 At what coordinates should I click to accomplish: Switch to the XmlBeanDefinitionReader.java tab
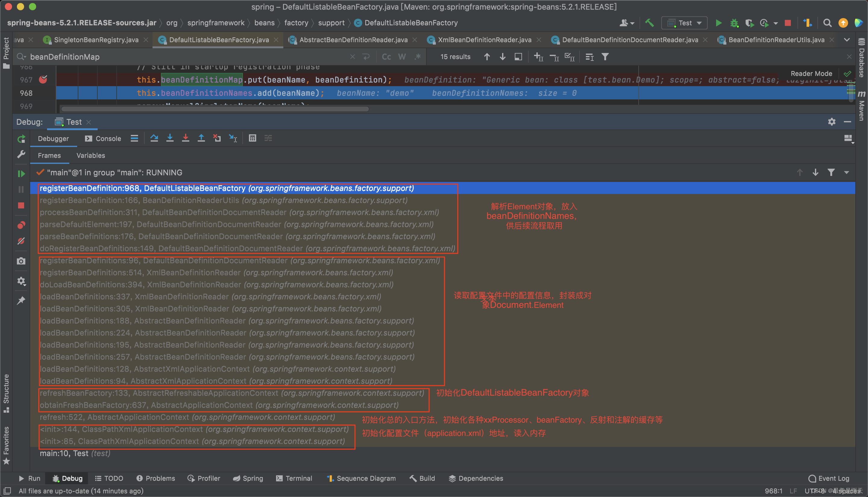pos(484,40)
